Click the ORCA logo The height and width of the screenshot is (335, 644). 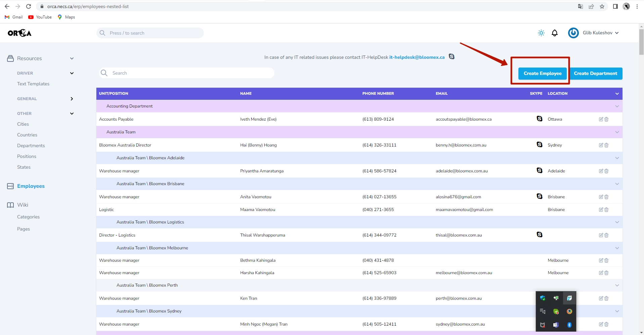click(20, 33)
